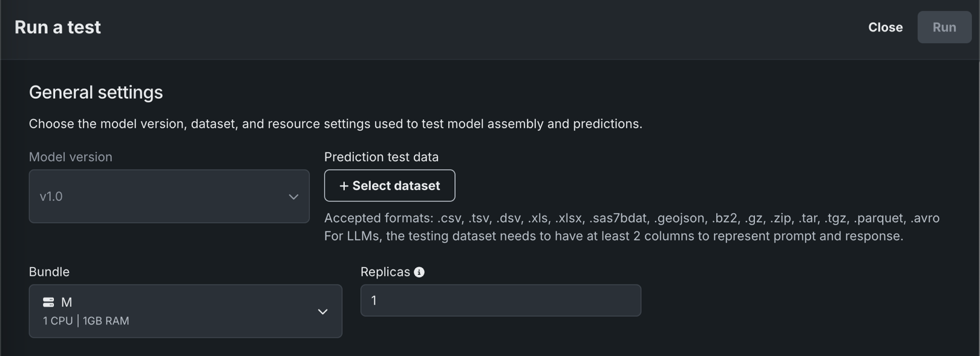Focus the Replicas input field
Viewport: 980px width, 356px height.
tap(500, 300)
